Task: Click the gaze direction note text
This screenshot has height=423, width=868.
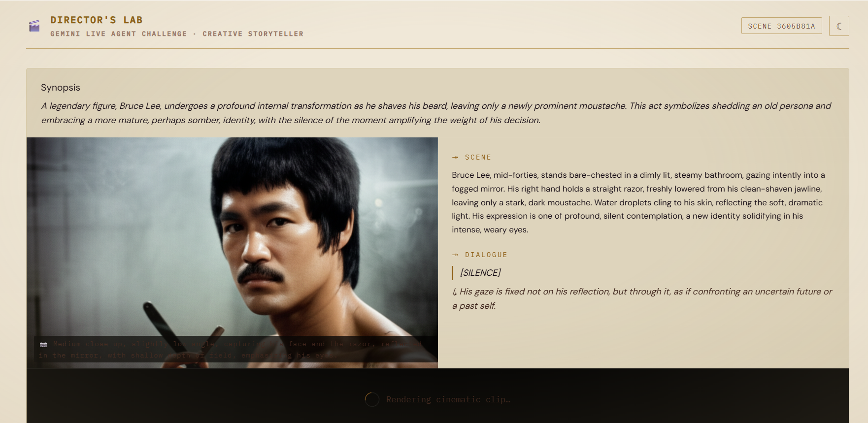Action: point(642,298)
